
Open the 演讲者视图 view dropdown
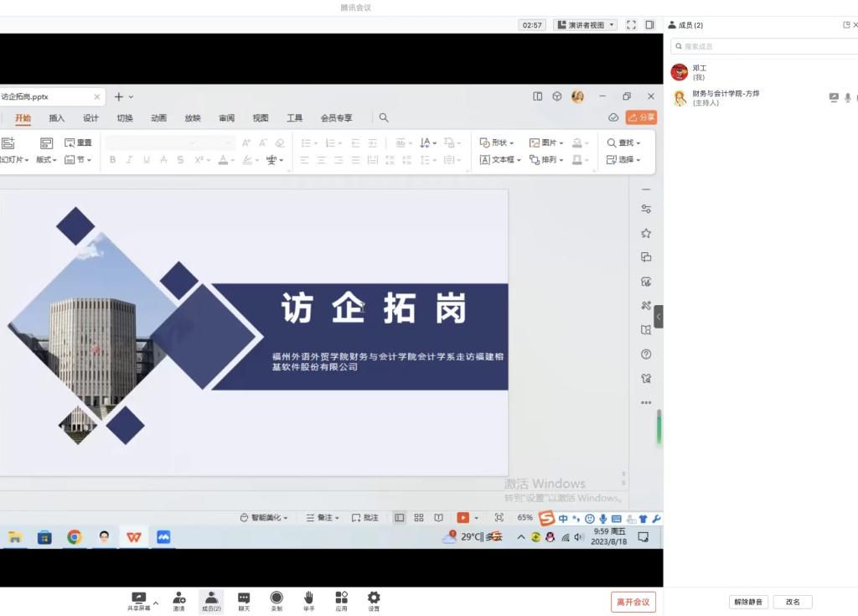(x=585, y=25)
